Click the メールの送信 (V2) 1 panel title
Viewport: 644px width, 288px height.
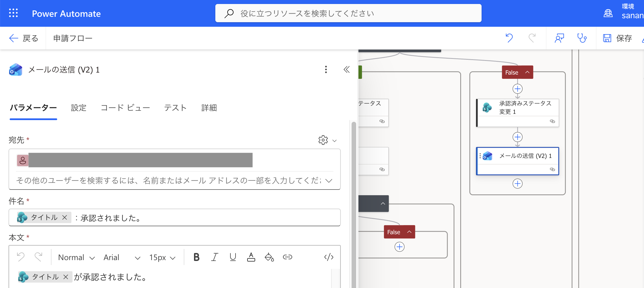(x=64, y=70)
